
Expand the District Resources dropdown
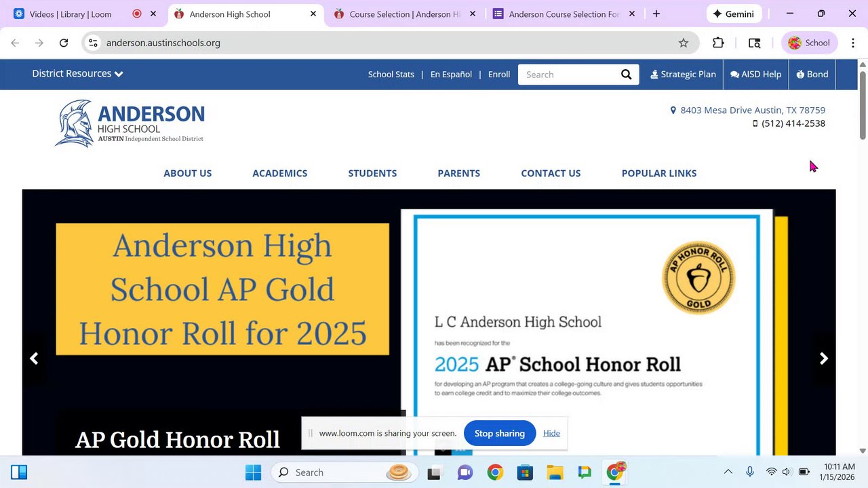[x=77, y=74]
